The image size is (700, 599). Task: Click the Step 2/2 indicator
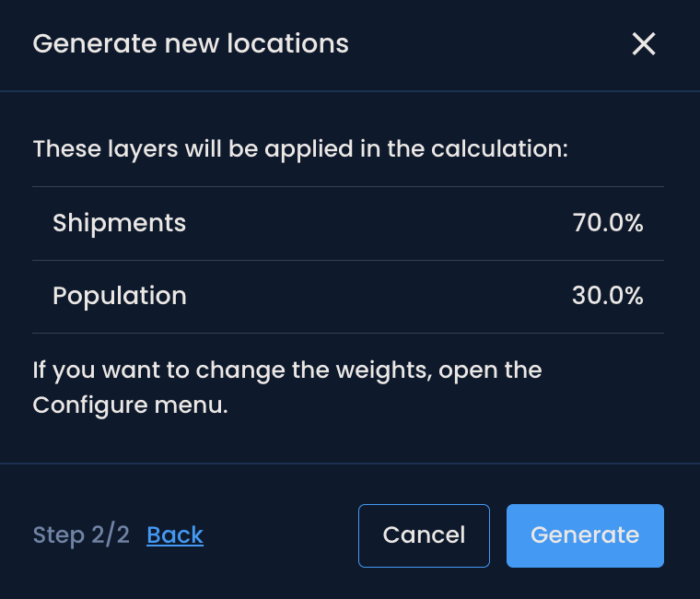81,535
